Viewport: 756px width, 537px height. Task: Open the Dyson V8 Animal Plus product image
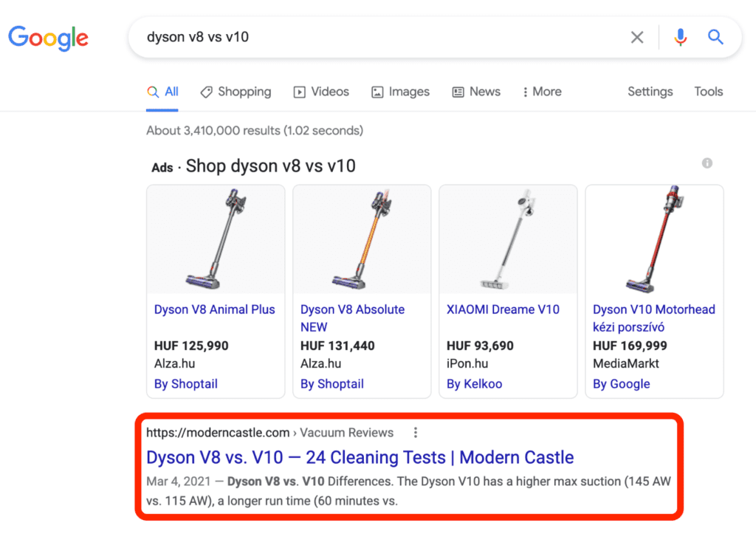click(216, 239)
